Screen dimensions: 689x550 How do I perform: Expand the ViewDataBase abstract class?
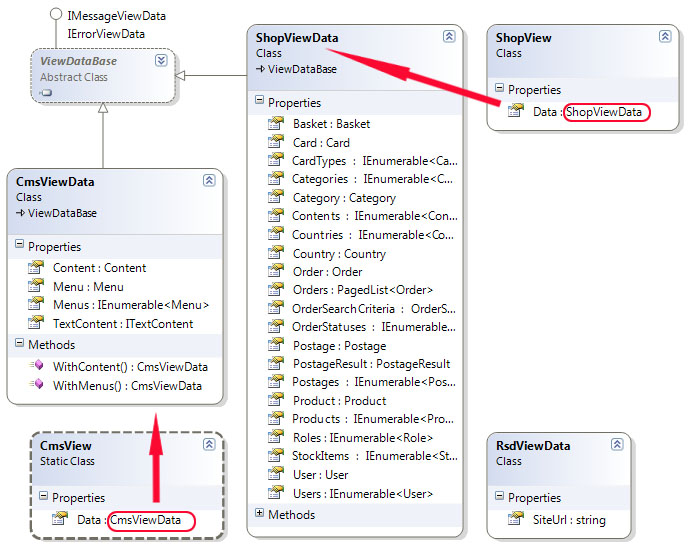(x=161, y=61)
